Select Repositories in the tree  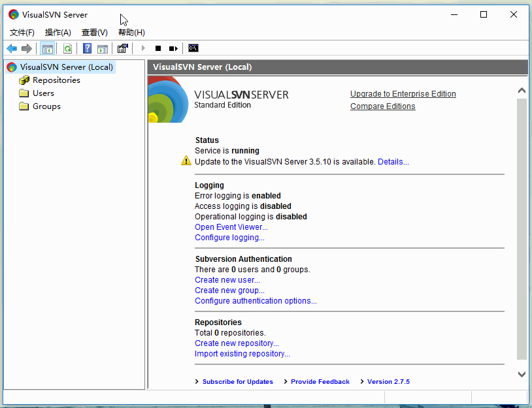click(x=56, y=80)
